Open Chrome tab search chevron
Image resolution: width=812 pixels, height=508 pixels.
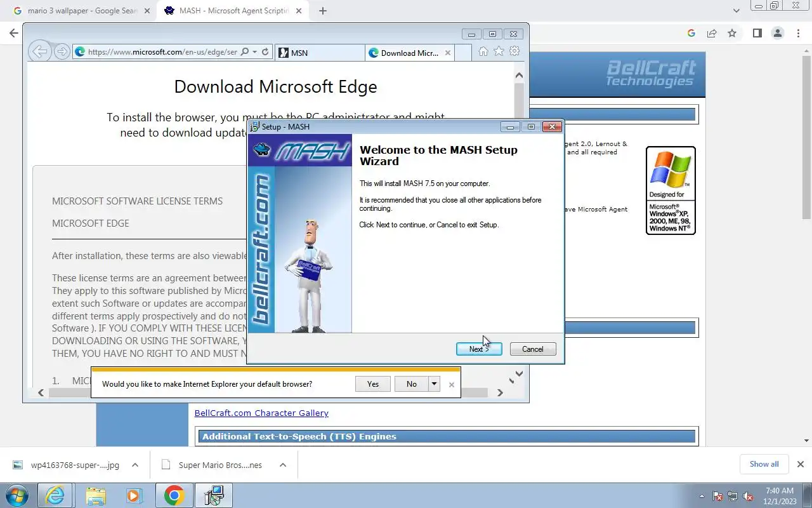[736, 11]
